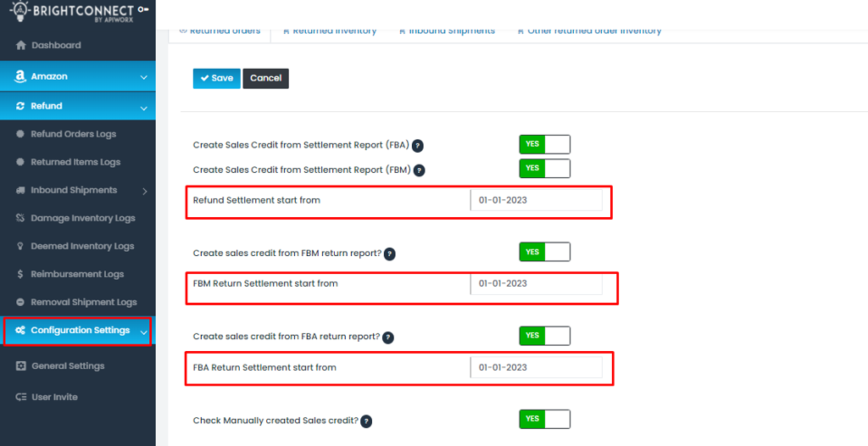Click the Amazon logo icon in sidebar
This screenshot has height=446, width=868.
20,76
